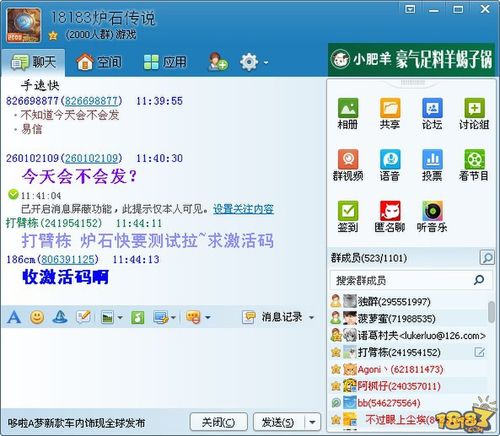Click the 关闭(C) button

(218, 422)
